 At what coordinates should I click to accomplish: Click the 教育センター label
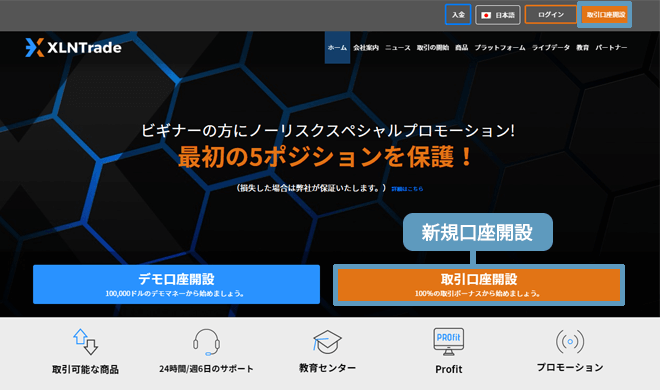pos(327,368)
